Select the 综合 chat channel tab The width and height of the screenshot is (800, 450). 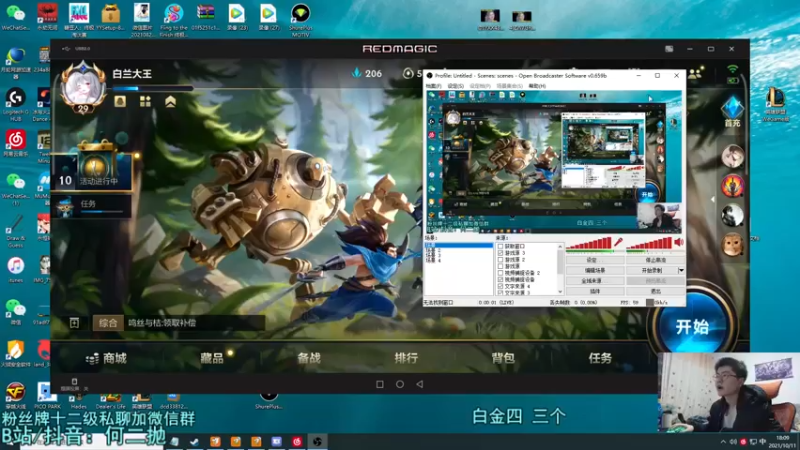click(108, 322)
